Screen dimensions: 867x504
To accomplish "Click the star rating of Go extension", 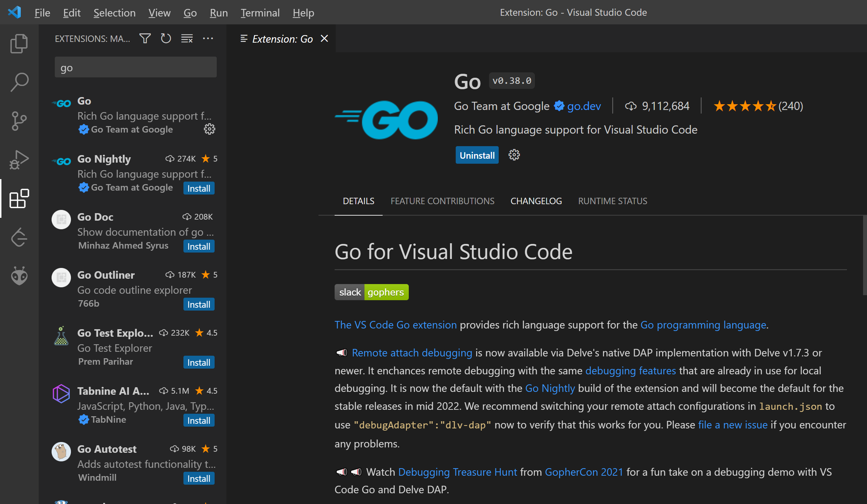I will click(x=744, y=106).
